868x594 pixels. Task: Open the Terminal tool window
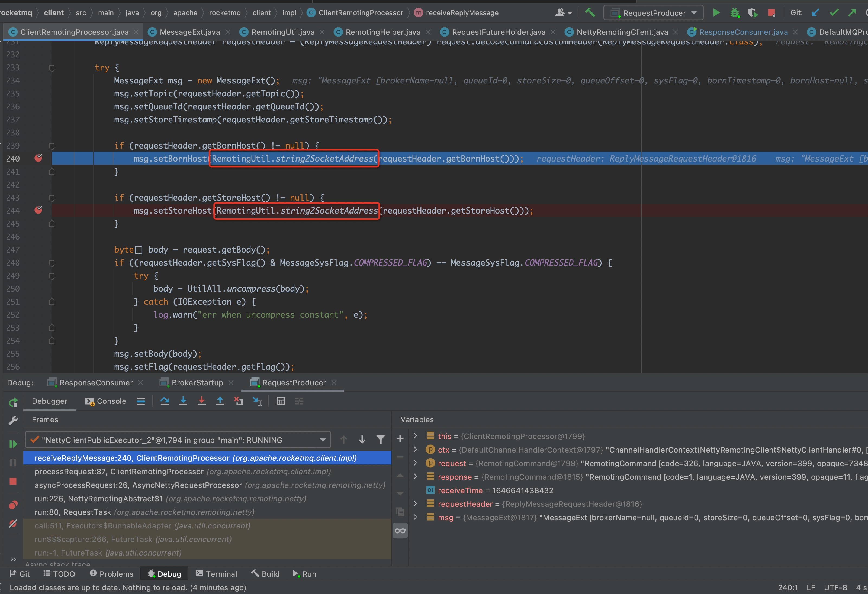(x=216, y=574)
